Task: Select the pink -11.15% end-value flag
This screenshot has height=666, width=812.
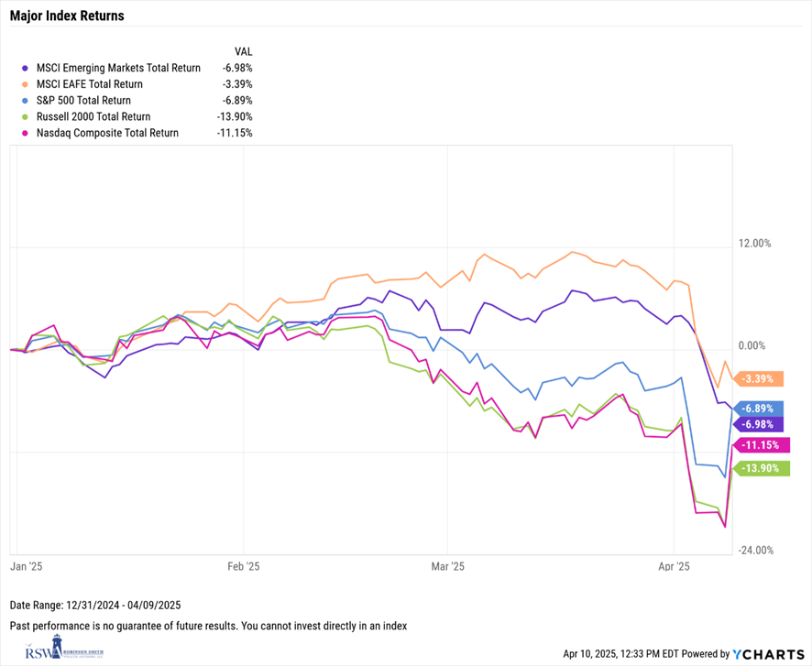Action: coord(760,445)
